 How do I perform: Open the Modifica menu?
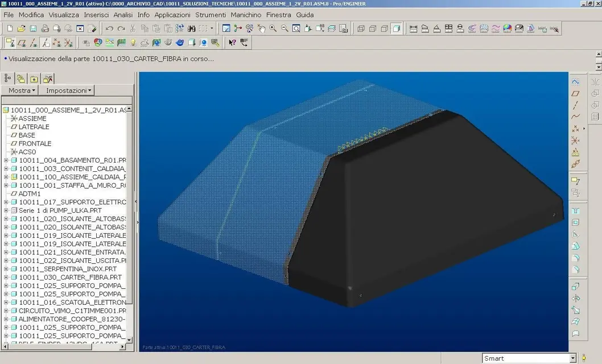pos(31,15)
